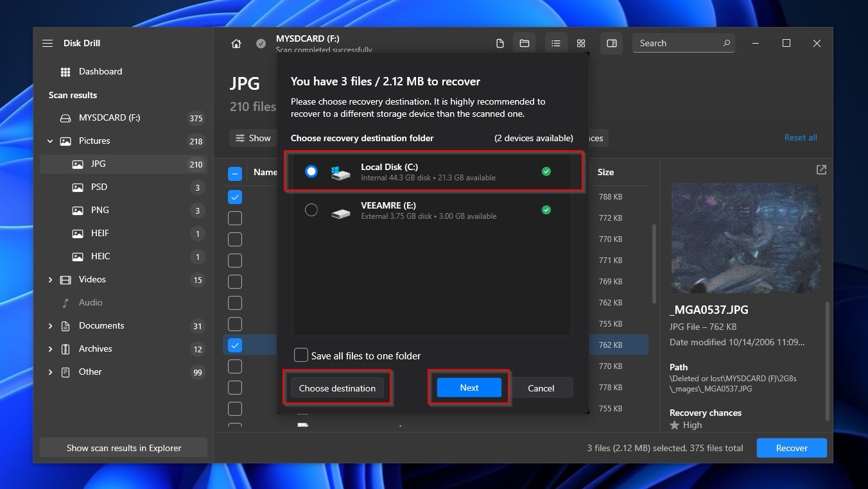Viewport: 868px width, 489px height.
Task: Click the Archives icon in sidebar
Action: point(65,349)
